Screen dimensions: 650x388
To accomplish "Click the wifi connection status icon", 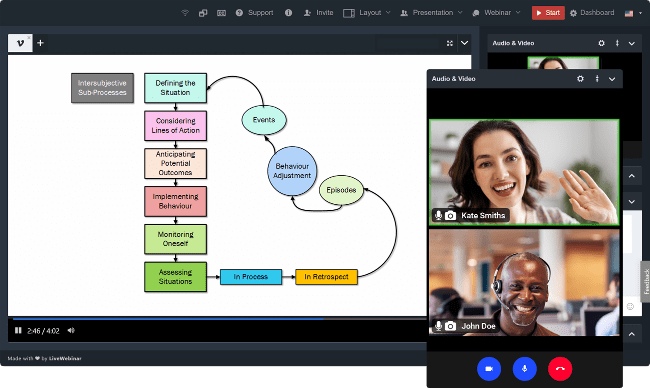I will (x=185, y=13).
